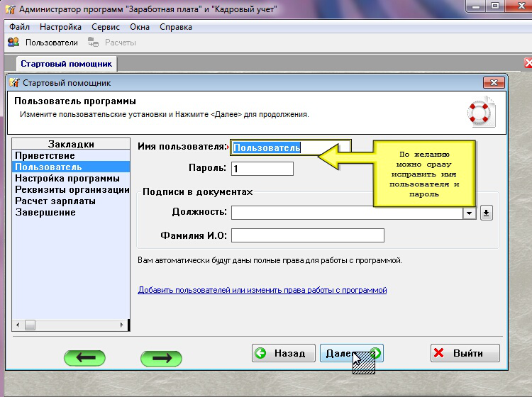532x397 pixels.
Task: Click the application icon in title bar
Action: click(11, 9)
